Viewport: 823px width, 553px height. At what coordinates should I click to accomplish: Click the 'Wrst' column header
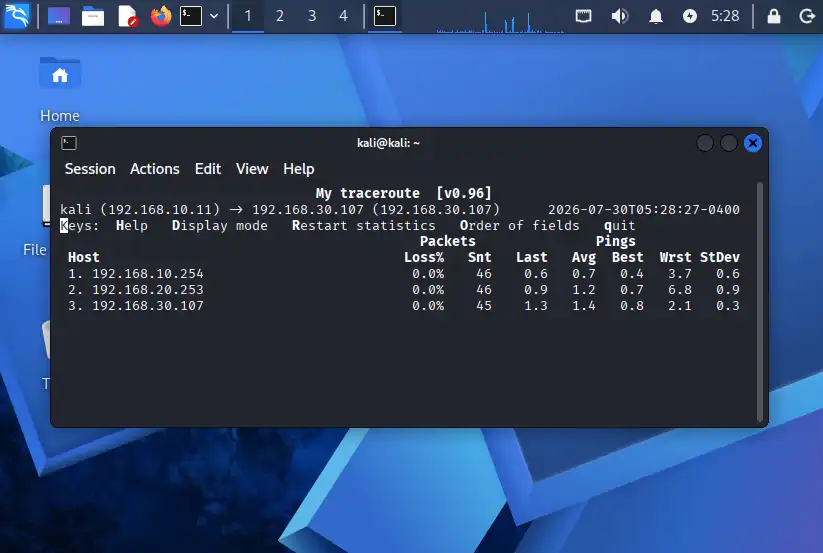(x=676, y=258)
